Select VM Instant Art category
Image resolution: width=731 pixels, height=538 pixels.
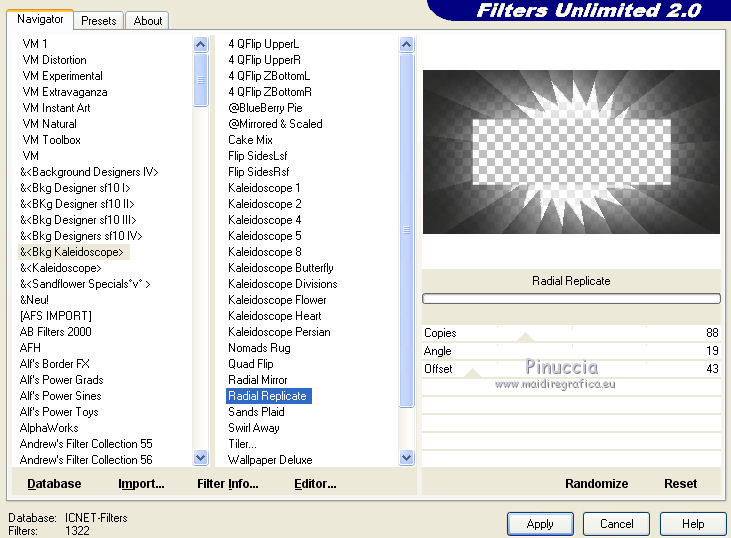pos(56,108)
